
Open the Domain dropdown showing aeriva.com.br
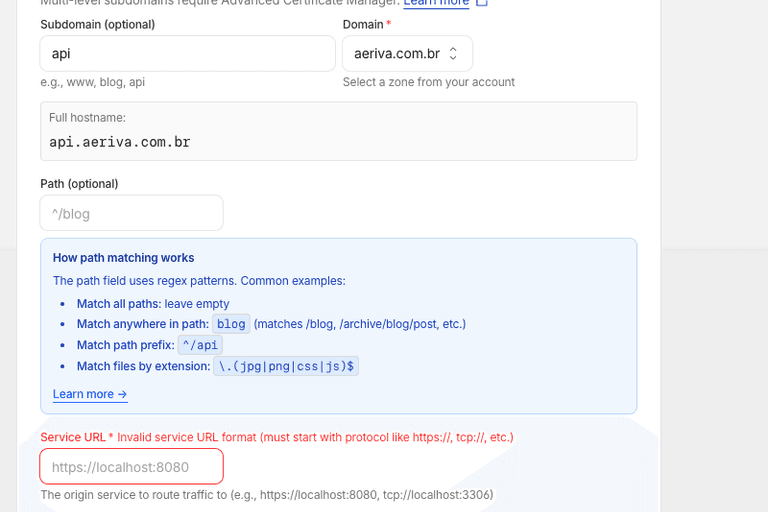(408, 53)
